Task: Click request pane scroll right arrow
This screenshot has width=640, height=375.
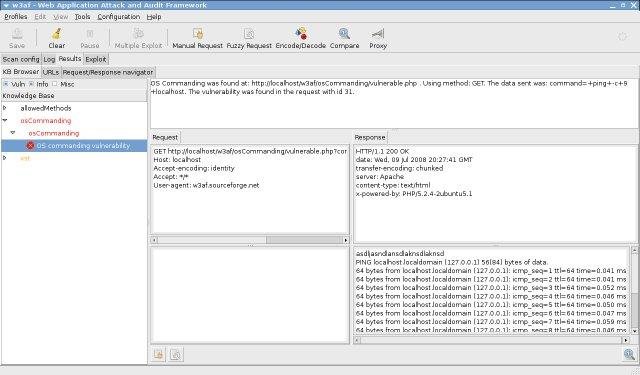Action: (346, 240)
